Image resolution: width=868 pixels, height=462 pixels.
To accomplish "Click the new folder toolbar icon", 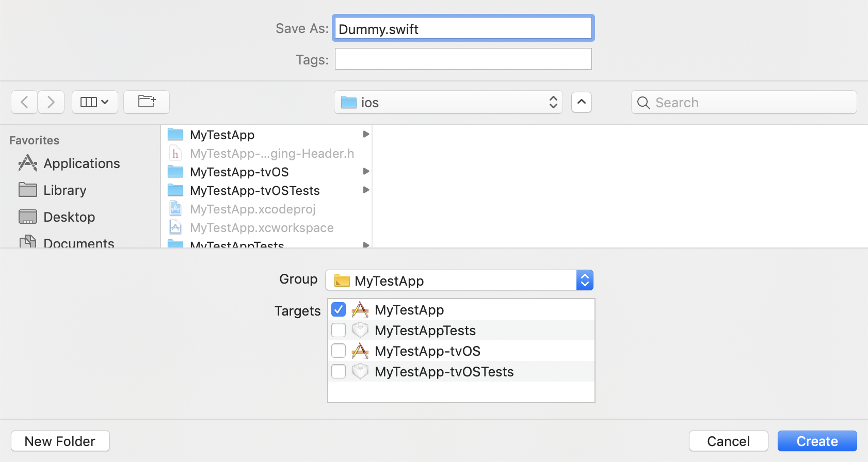I will pyautogui.click(x=147, y=102).
